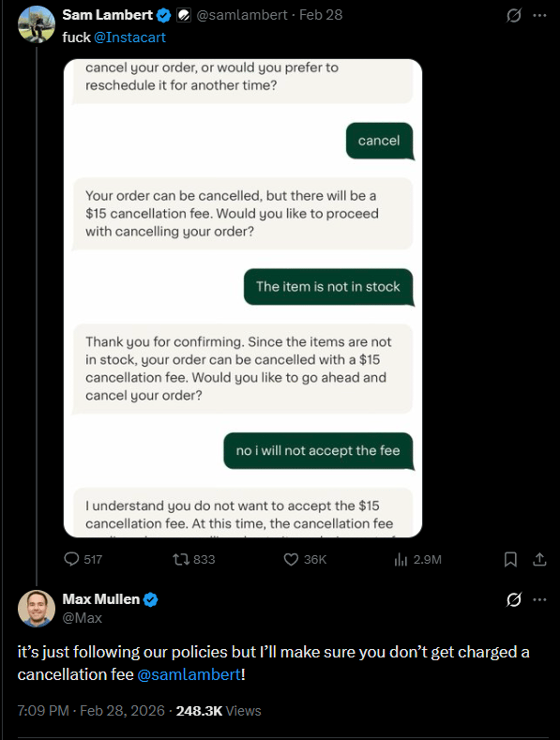This screenshot has height=740, width=560.
Task: Open Max Mullen's profile avatar
Action: 36,608
